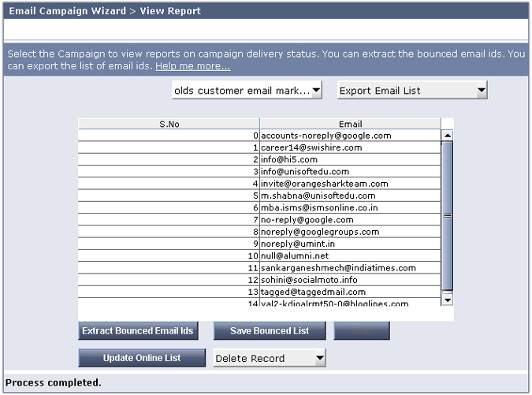Viewport: 532px width, 395px height.
Task: Select info@hi5.com email cell
Action: [351, 159]
